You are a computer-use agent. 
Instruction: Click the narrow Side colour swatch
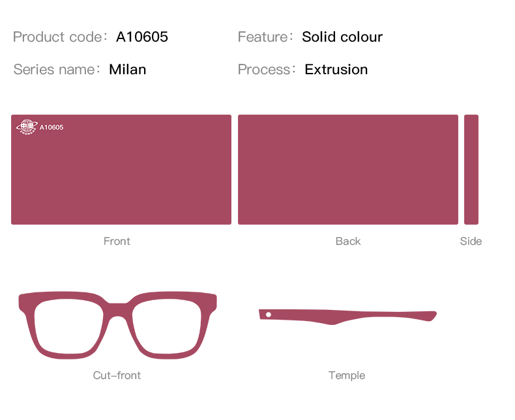(471, 170)
